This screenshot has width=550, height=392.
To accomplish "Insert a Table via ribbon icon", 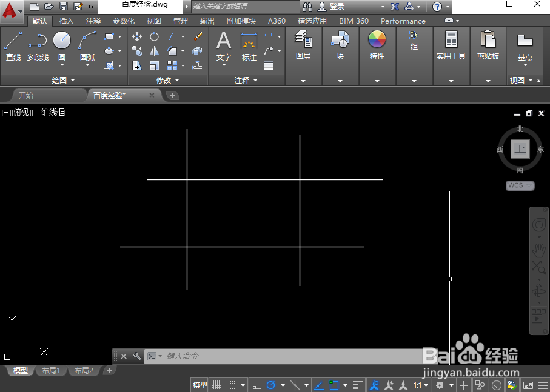I will point(269,65).
